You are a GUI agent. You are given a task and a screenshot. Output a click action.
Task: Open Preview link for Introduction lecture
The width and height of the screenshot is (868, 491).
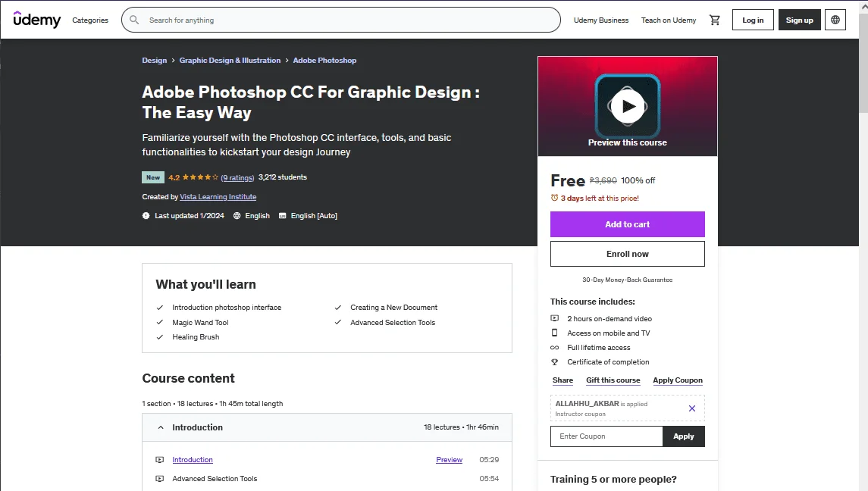[x=449, y=460]
